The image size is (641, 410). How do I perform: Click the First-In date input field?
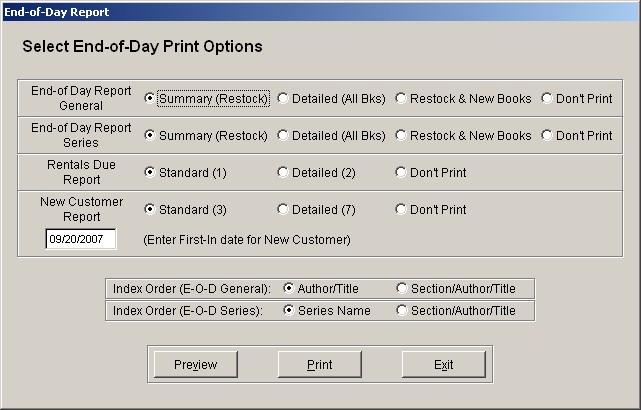[81, 239]
